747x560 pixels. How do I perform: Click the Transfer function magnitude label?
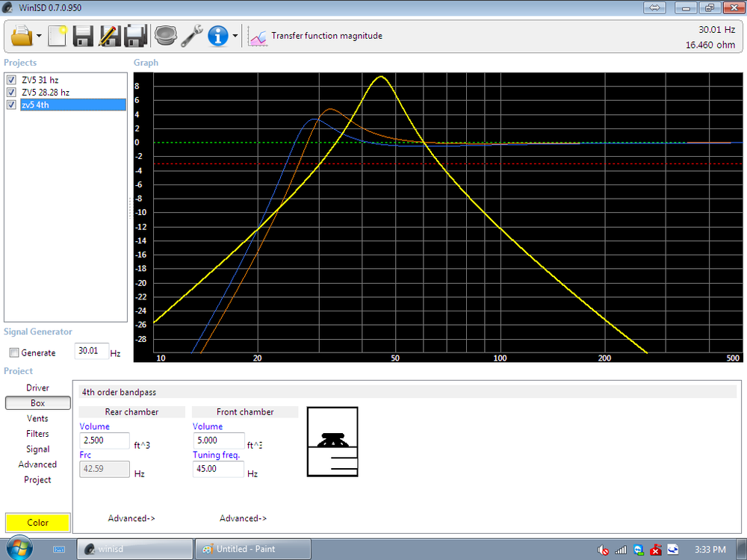tap(327, 36)
